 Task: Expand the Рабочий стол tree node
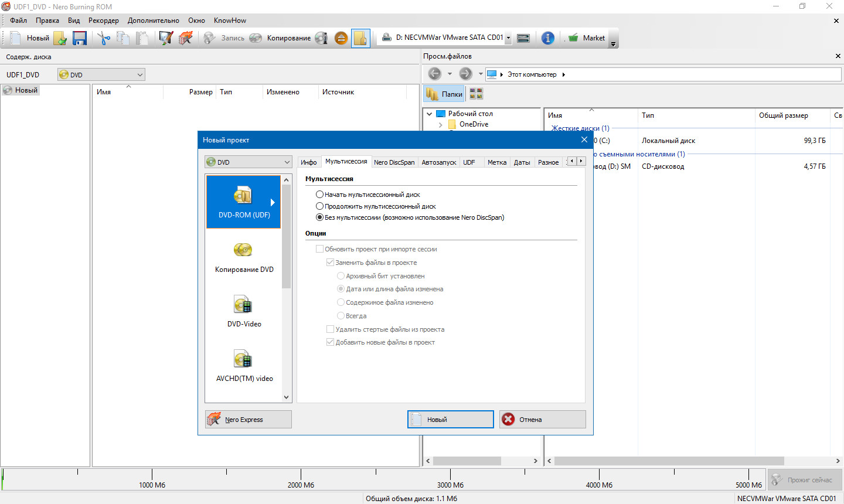click(x=430, y=114)
